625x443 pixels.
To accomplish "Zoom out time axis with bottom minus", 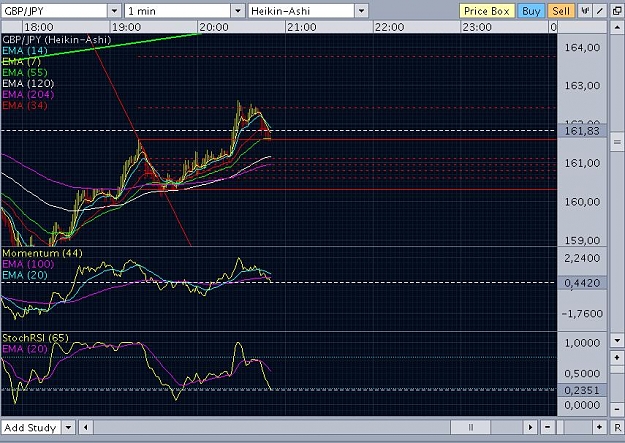I will point(548,427).
